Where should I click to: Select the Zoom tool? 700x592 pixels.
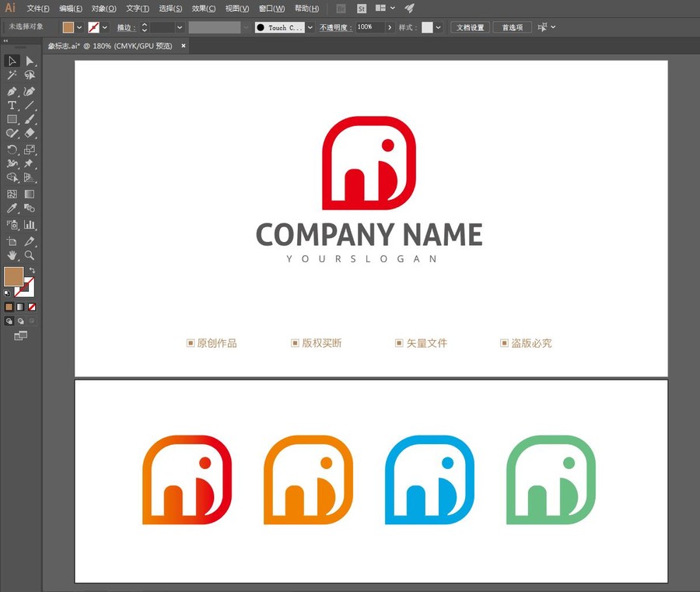pos(30,255)
